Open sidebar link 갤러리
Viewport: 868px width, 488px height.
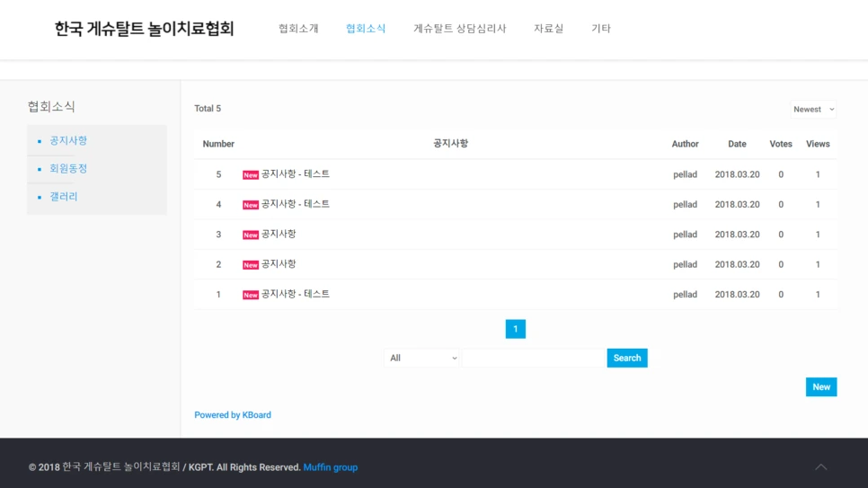pos(64,197)
